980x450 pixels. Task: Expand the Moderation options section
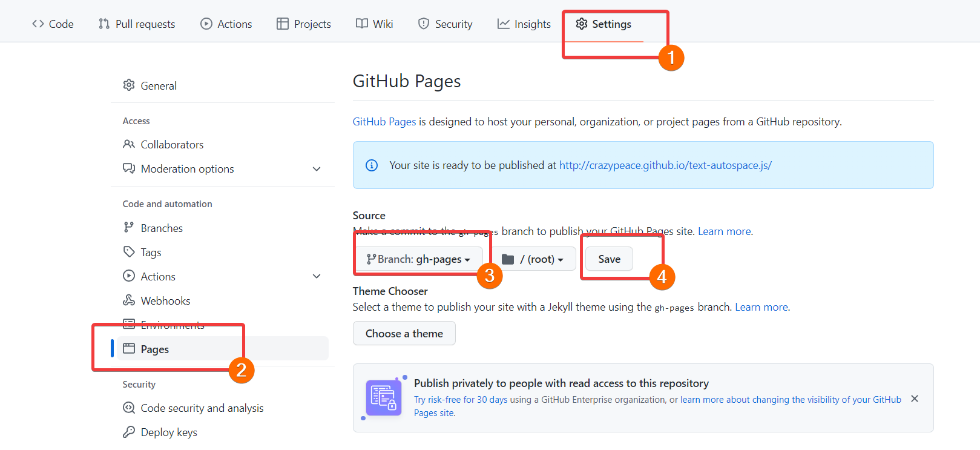pos(317,169)
